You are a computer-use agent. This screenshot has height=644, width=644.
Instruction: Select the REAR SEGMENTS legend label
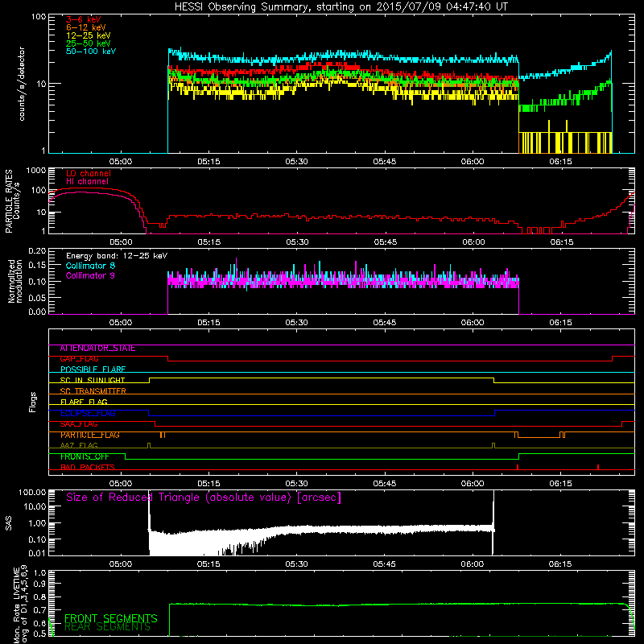(x=107, y=627)
